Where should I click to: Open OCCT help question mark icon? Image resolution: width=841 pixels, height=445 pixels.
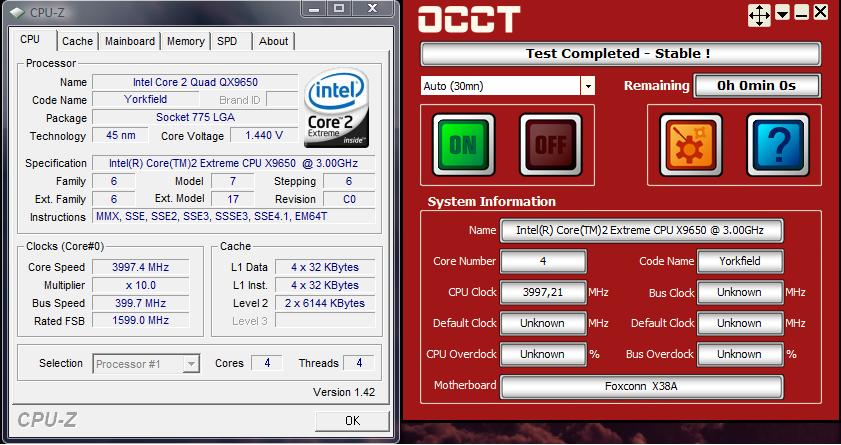click(778, 145)
